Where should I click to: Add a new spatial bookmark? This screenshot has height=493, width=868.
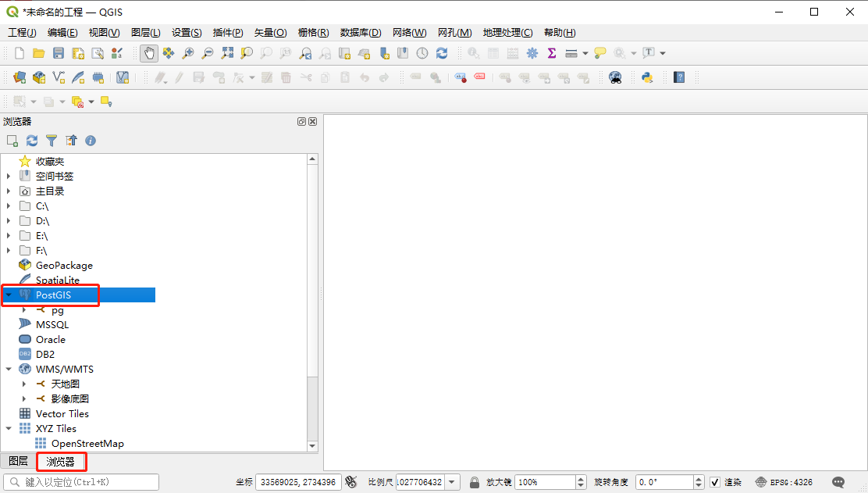(383, 53)
